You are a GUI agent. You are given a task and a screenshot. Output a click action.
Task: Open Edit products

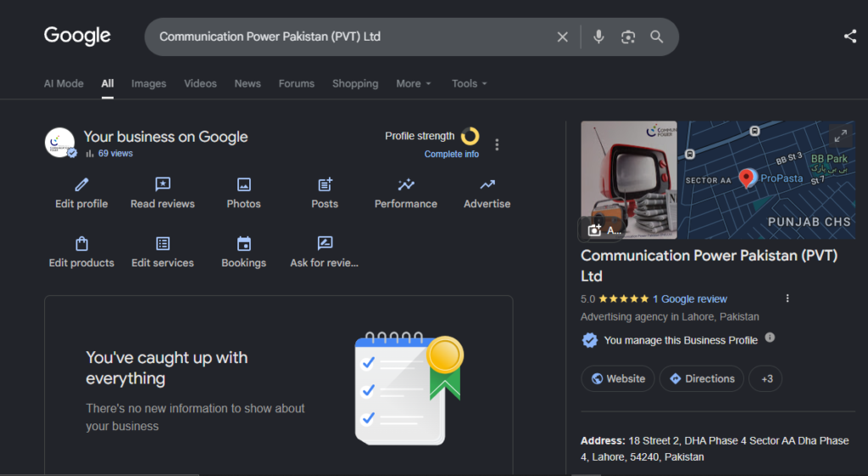(x=81, y=253)
